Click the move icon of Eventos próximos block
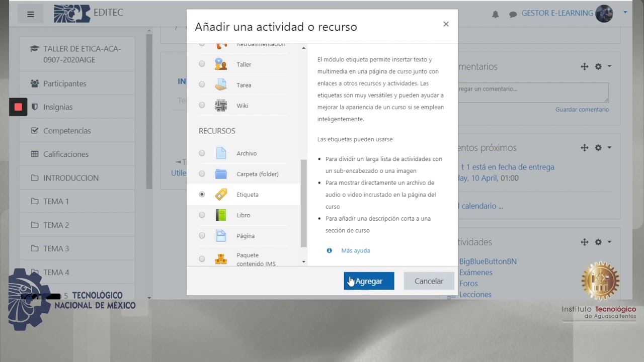Screen dimensions: 644x362 [x=584, y=148]
